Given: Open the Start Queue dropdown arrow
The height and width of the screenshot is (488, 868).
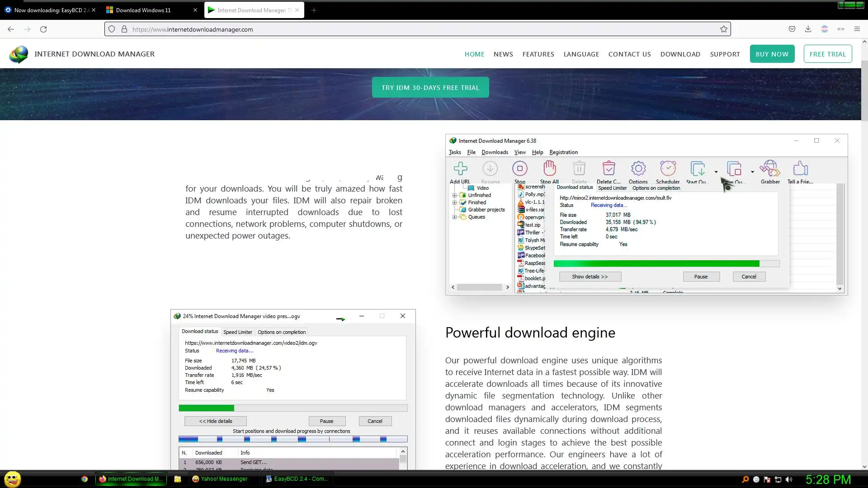Looking at the screenshot, I should pyautogui.click(x=716, y=172).
